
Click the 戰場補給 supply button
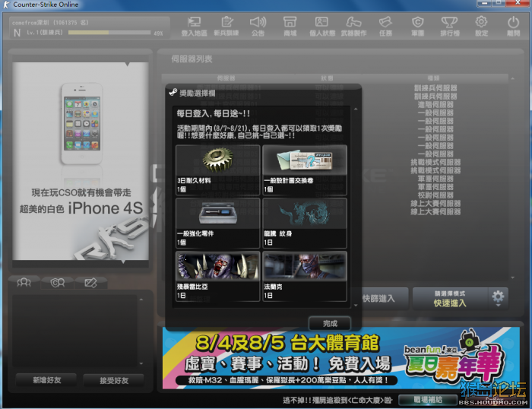(427, 400)
